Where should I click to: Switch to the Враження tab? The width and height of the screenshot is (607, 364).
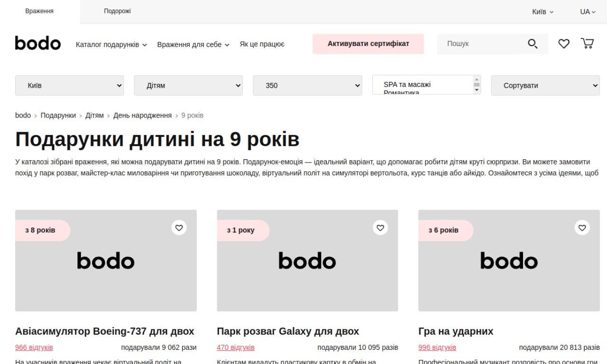(39, 11)
